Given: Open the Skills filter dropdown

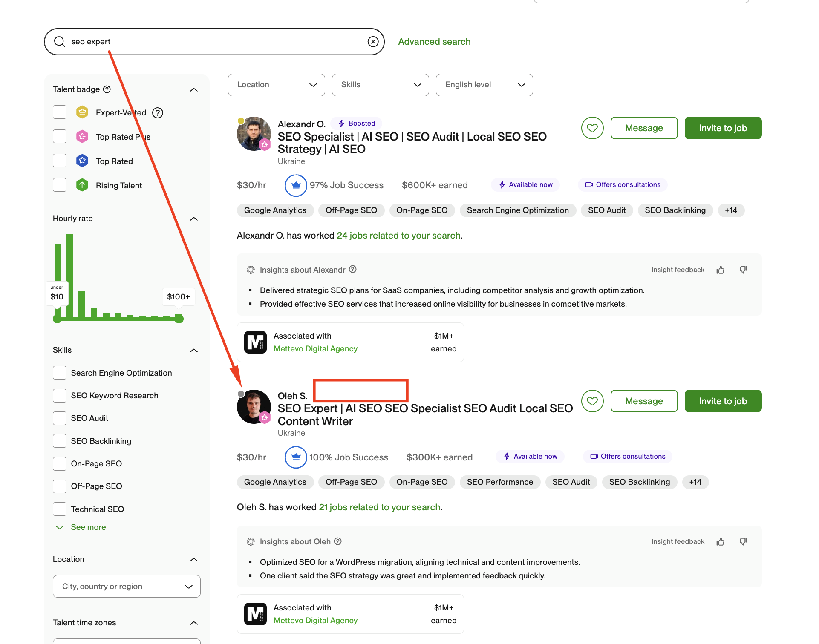Looking at the screenshot, I should [x=380, y=85].
